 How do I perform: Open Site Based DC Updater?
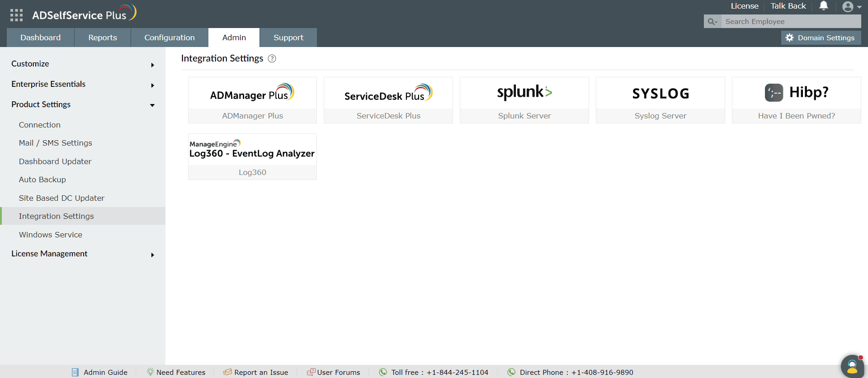click(x=61, y=198)
